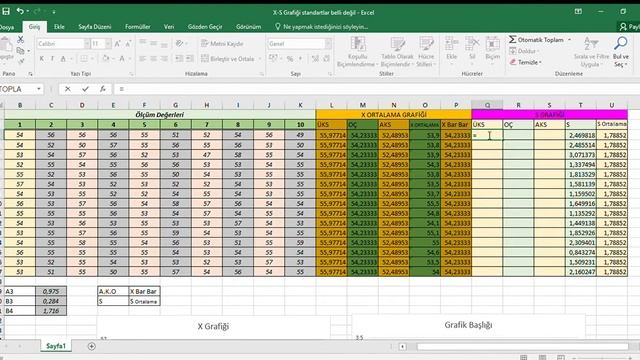640x360 pixels.
Task: Open the Calibri font name dropdown
Action: pyautogui.click(x=87, y=44)
